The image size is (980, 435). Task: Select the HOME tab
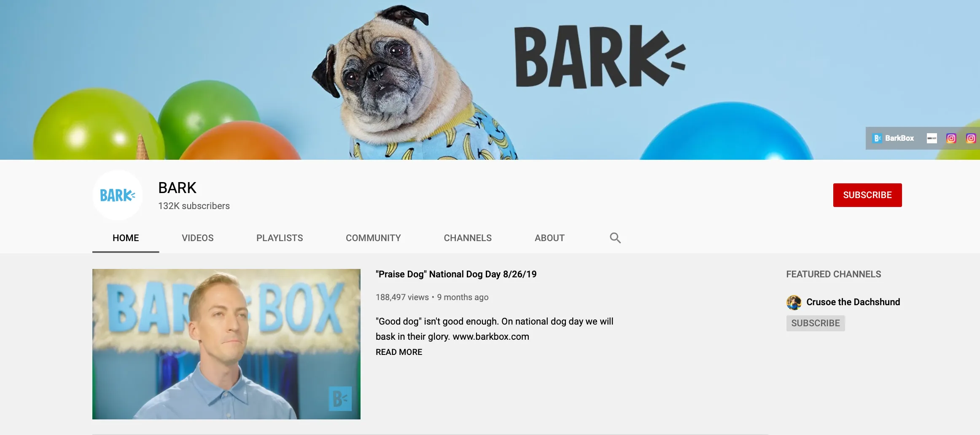[126, 238]
